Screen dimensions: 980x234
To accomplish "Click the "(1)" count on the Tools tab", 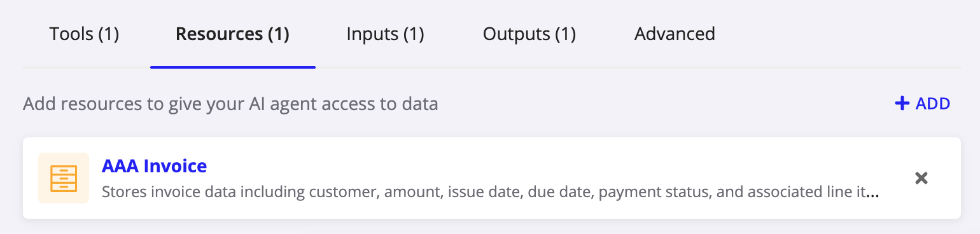I will pos(108,34).
